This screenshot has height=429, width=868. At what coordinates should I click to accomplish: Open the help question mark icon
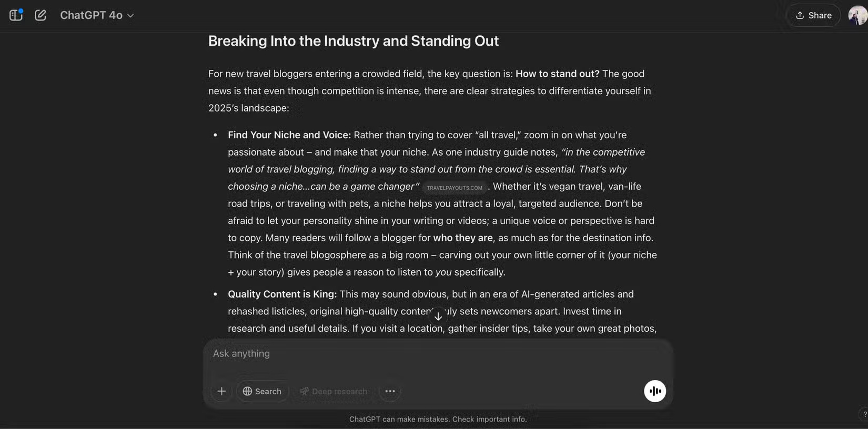[x=864, y=414]
